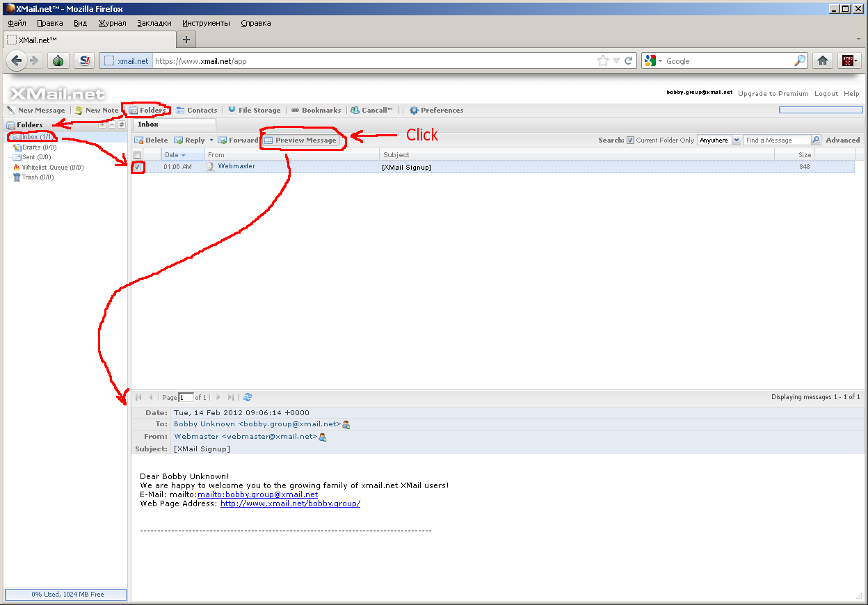Open the Contacts section

click(x=197, y=110)
